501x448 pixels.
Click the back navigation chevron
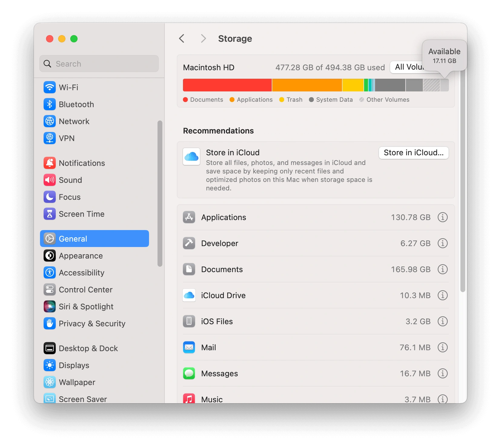tap(181, 38)
